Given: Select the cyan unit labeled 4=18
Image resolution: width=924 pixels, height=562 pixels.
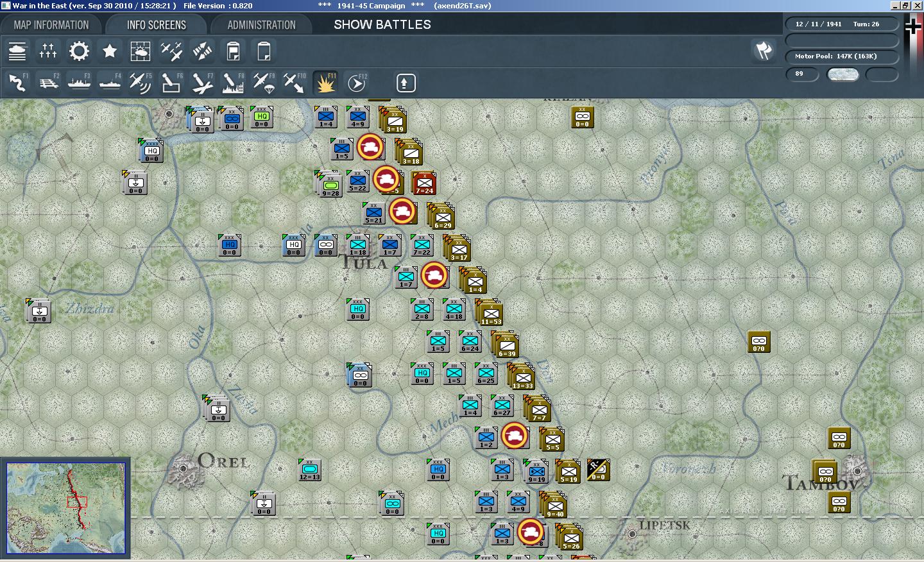Looking at the screenshot, I should point(454,309).
